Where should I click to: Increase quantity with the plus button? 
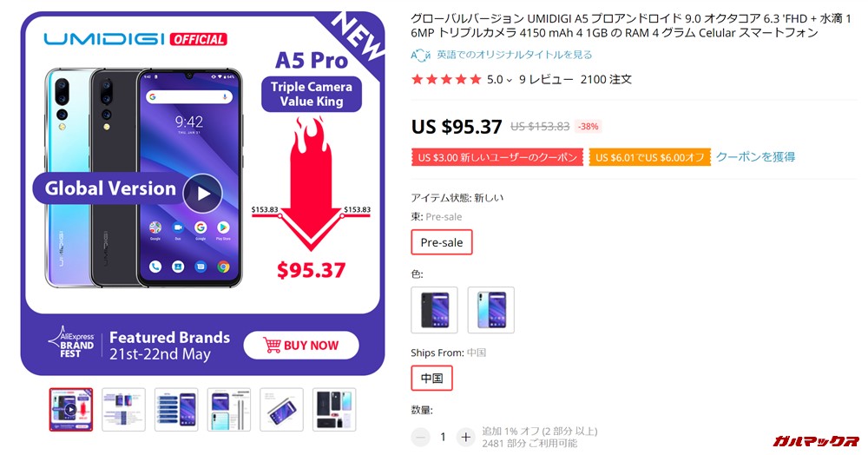click(465, 438)
